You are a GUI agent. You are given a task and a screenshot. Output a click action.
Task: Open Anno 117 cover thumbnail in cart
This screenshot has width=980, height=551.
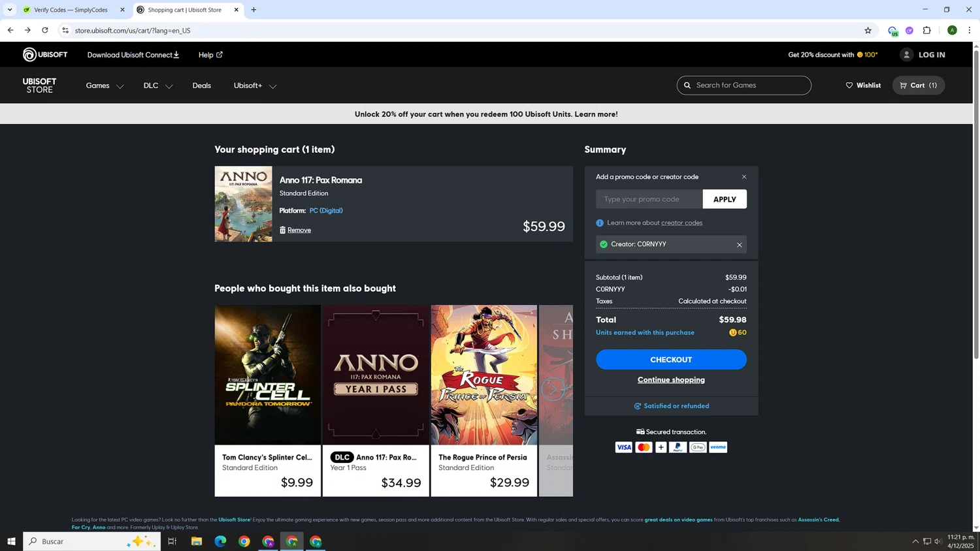pyautogui.click(x=243, y=204)
